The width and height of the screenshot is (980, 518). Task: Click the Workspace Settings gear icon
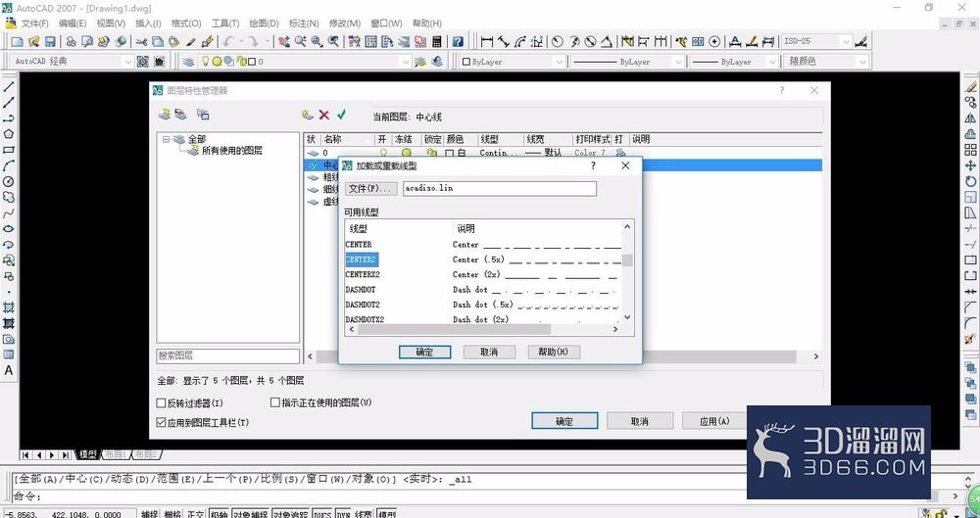(x=142, y=62)
